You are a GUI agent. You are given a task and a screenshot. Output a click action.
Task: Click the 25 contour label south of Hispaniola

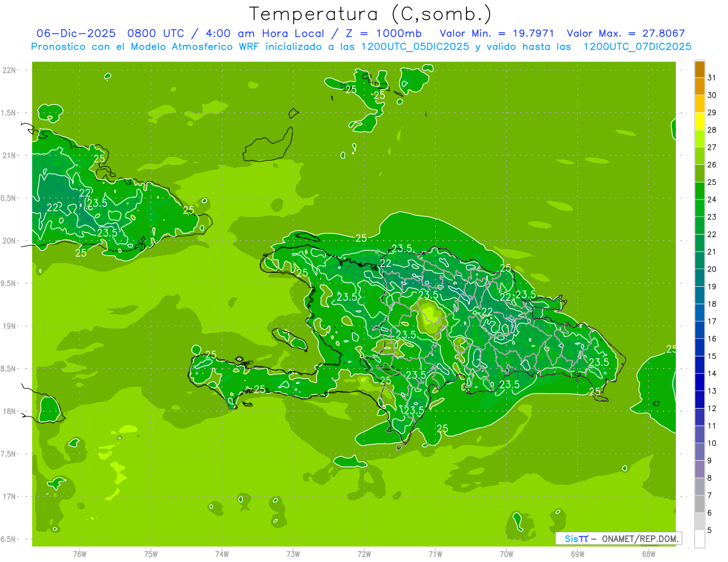pyautogui.click(x=442, y=429)
